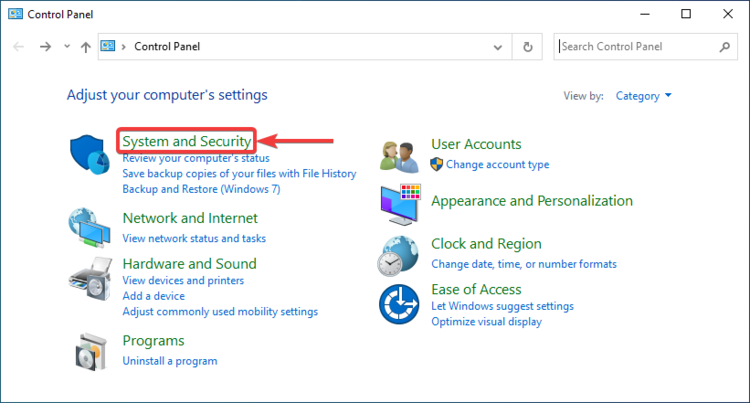
Task: Open recent locations dropdown arrow
Action: point(67,47)
